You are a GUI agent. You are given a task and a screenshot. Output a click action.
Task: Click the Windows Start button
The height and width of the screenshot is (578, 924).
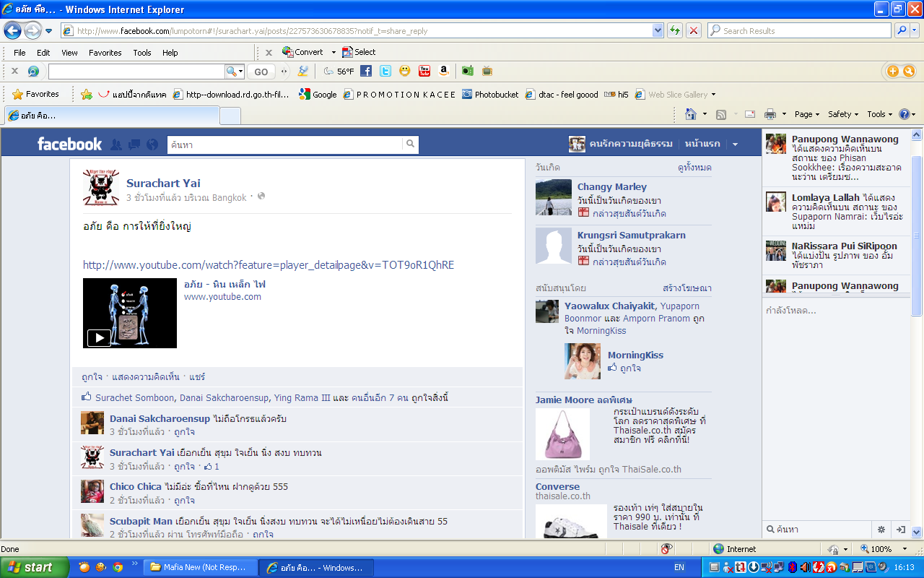pos(35,567)
